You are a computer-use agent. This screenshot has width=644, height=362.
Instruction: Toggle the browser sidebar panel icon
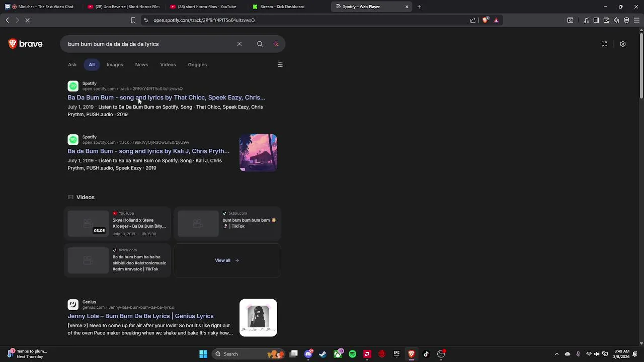click(x=596, y=20)
